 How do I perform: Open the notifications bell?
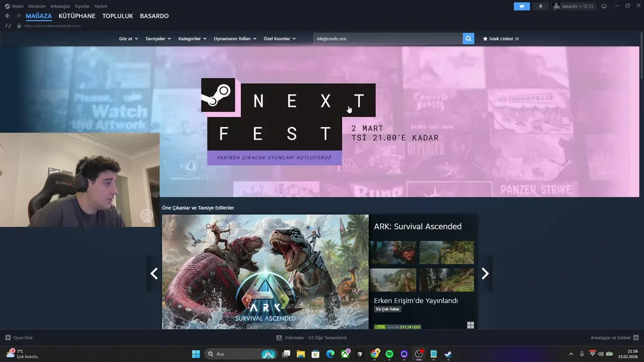coord(541,6)
